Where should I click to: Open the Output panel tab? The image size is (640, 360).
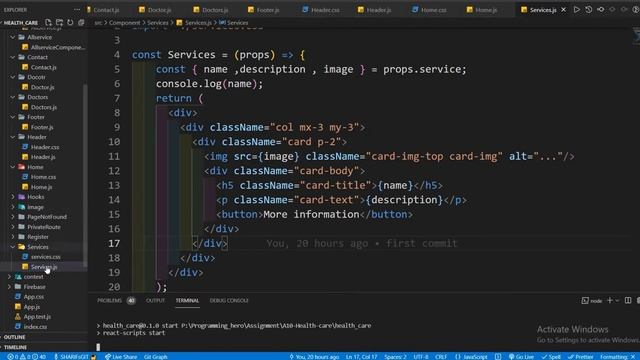[x=155, y=300]
